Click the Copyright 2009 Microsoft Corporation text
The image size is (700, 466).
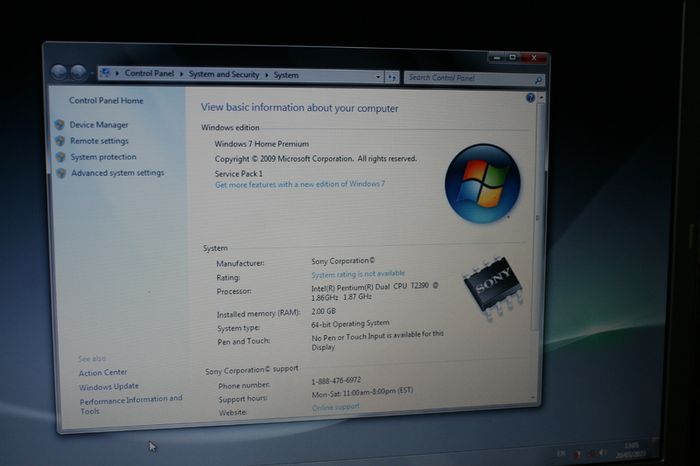(x=316, y=159)
